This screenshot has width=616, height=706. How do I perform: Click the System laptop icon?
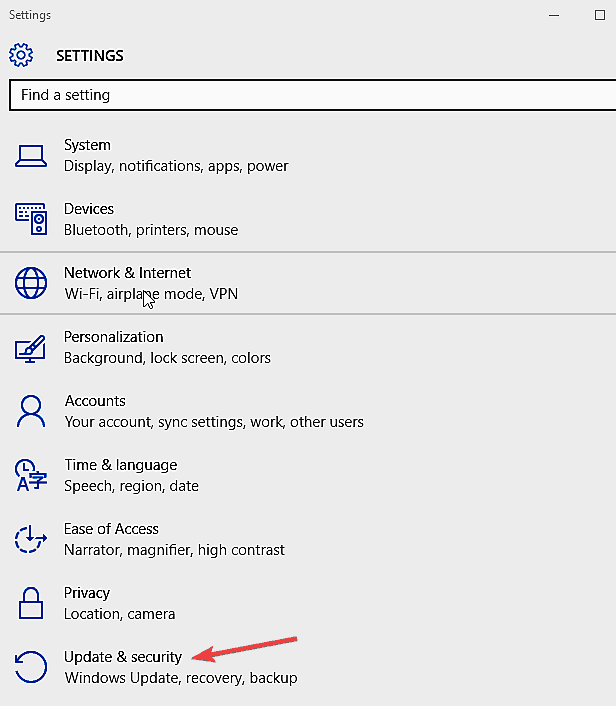coord(31,156)
